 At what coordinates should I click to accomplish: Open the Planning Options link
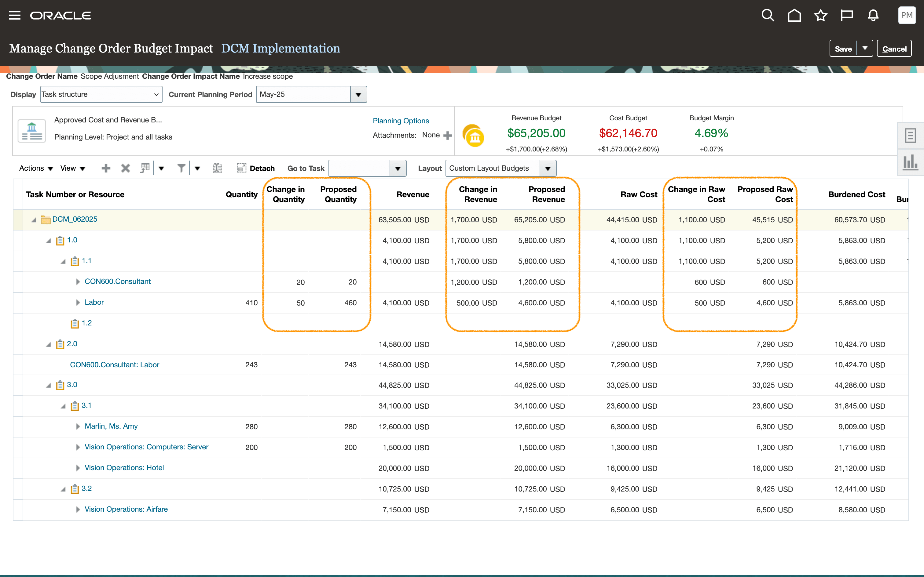point(401,121)
